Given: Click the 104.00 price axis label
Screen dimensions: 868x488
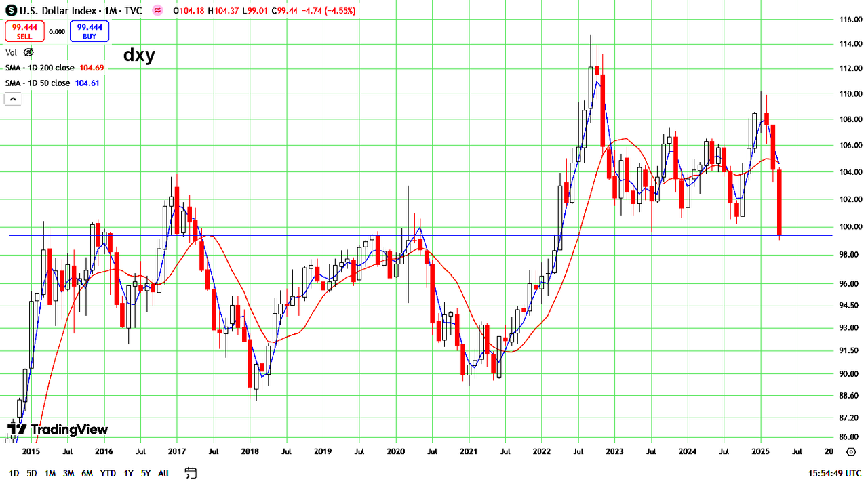Looking at the screenshot, I should (x=850, y=172).
